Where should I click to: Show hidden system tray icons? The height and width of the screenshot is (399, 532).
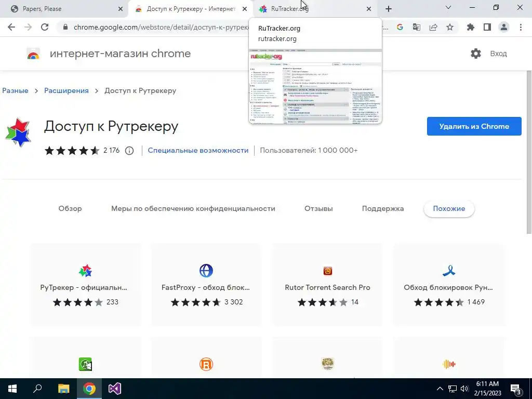tap(440, 389)
